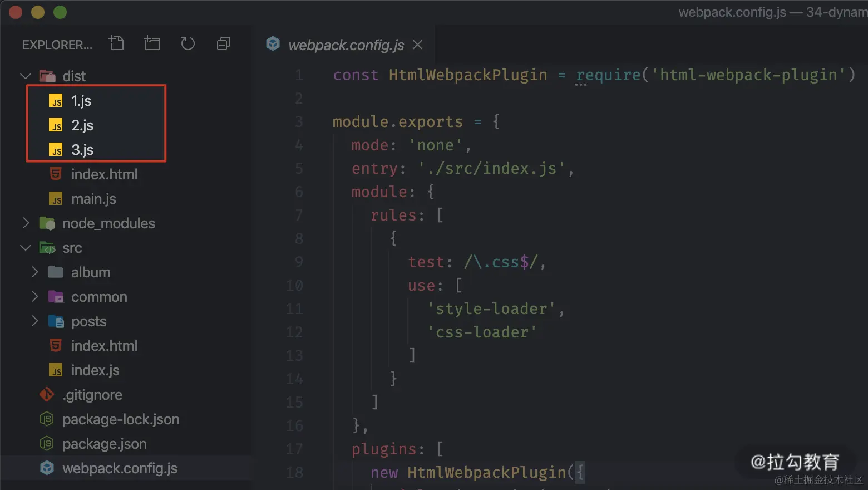Select the common folder
This screenshot has height=490, width=868.
click(99, 297)
